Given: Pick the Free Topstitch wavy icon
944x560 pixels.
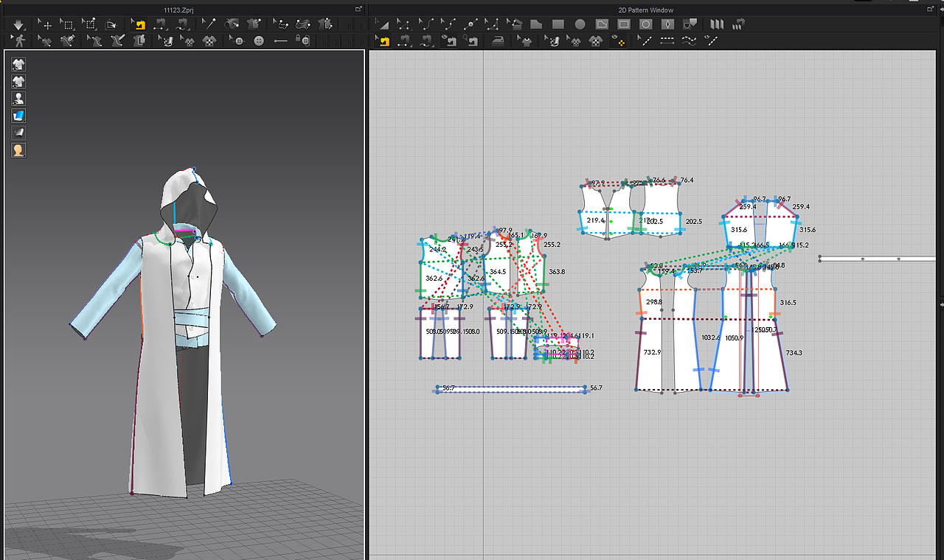Looking at the screenshot, I should [689, 41].
